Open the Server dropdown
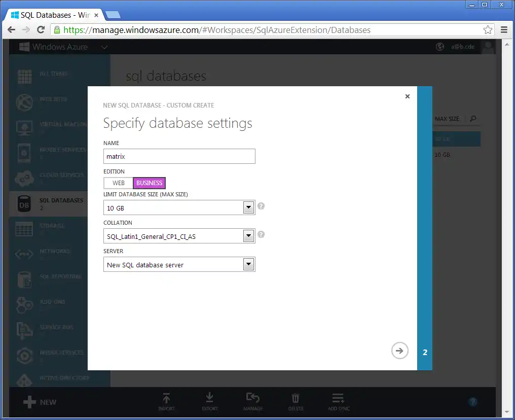This screenshot has width=515, height=420. click(249, 264)
